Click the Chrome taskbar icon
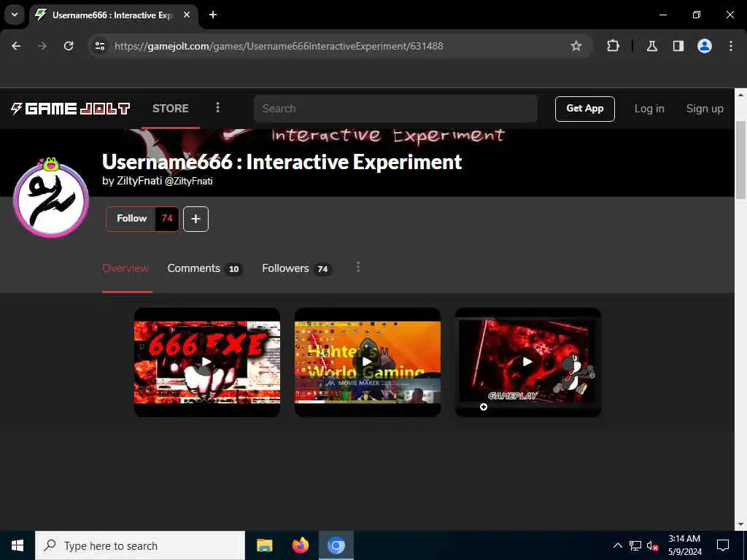The height and width of the screenshot is (560, 747). (x=336, y=545)
